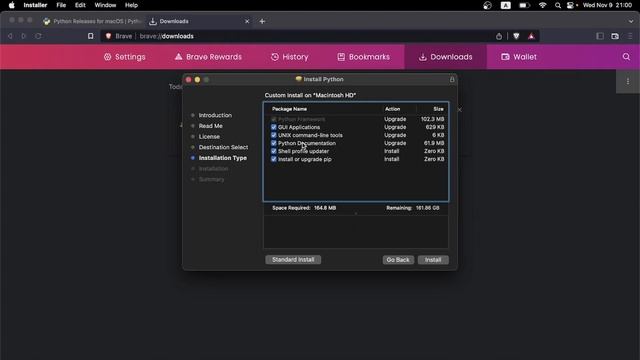This screenshot has height=360, width=640.
Task: Open the downloads page three-dot menu
Action: coord(628,81)
